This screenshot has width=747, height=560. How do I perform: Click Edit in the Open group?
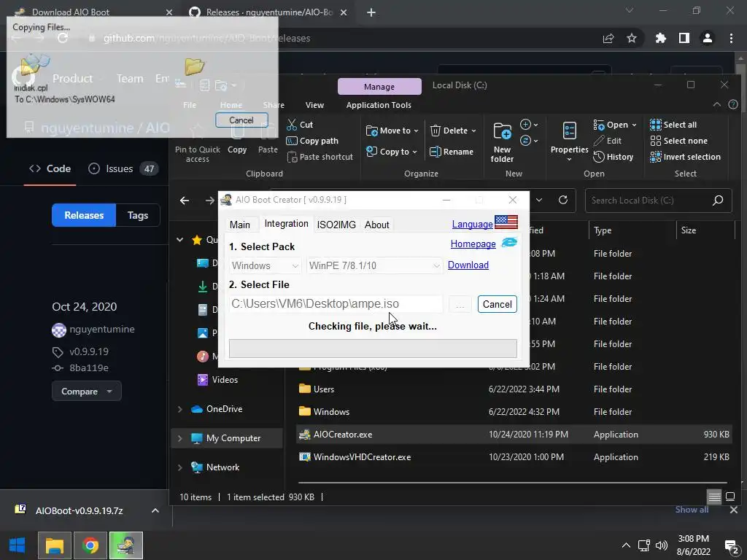[x=608, y=141]
